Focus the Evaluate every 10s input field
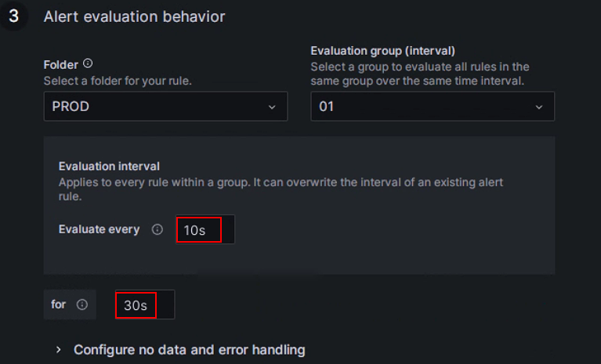This screenshot has width=601, height=364. click(x=204, y=230)
